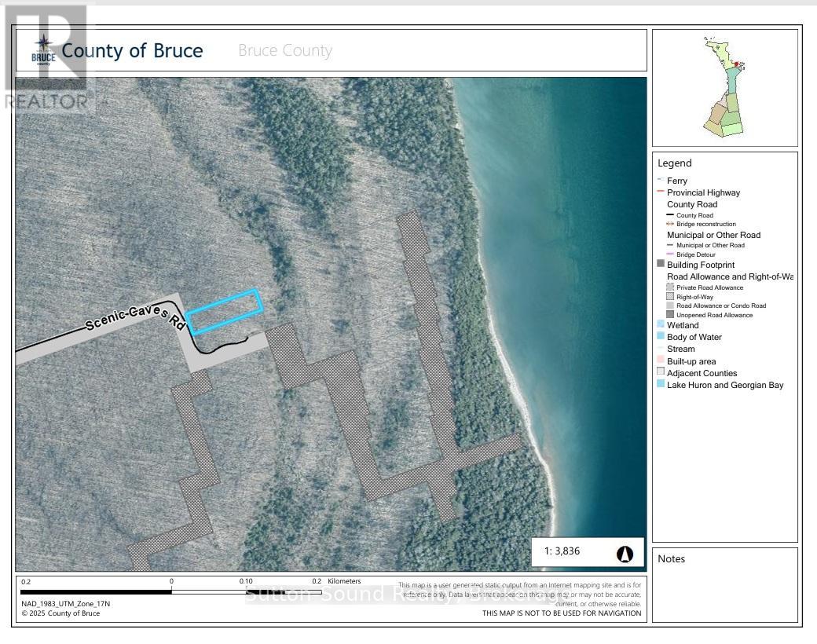Click the Bridge reconstruction arrow symbol
The width and height of the screenshot is (817, 644).
coord(670,224)
